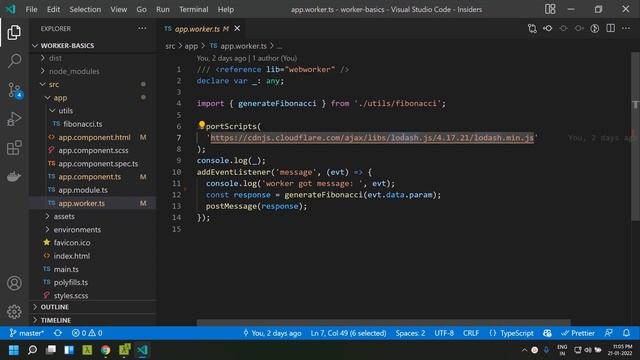Image resolution: width=640 pixels, height=360 pixels.
Task: Open the Selection menu
Action: click(85, 9)
